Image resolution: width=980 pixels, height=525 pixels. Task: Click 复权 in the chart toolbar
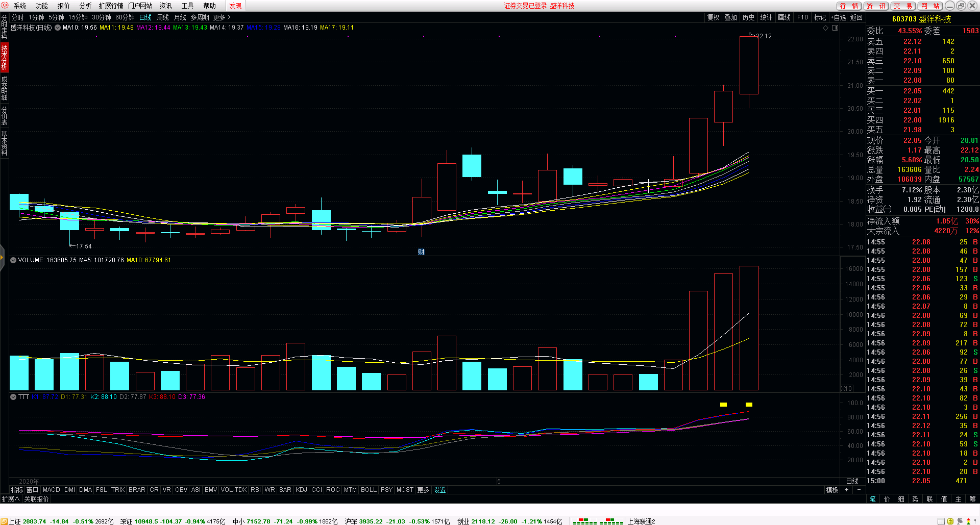coord(713,17)
